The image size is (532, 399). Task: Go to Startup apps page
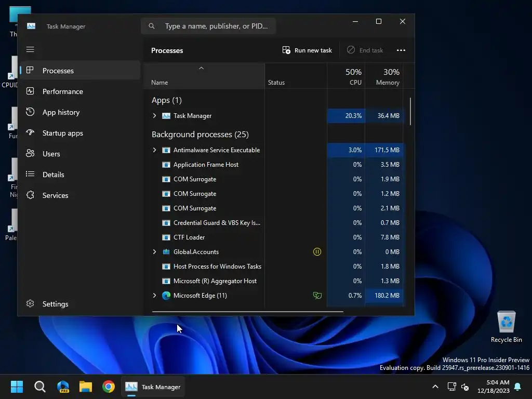click(80, 133)
